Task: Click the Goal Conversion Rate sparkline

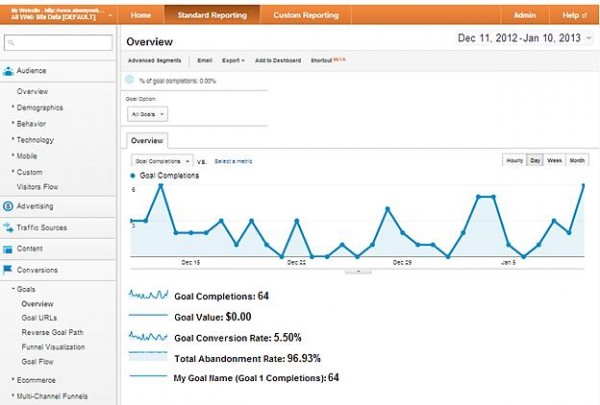Action: [149, 337]
